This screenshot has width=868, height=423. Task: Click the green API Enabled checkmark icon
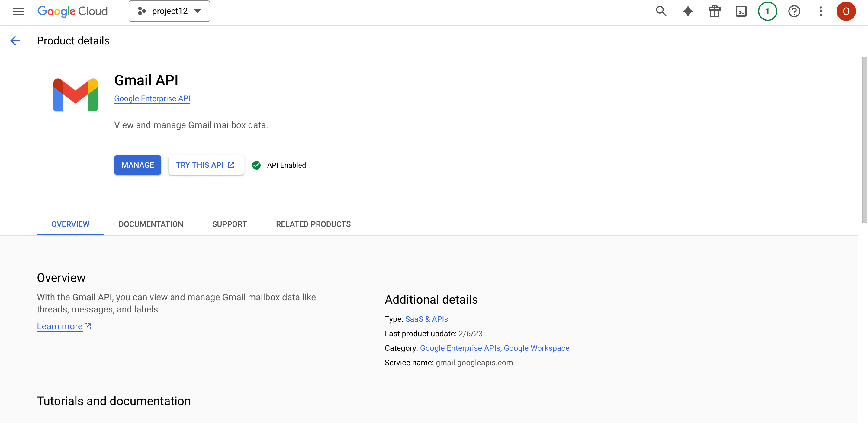click(256, 165)
